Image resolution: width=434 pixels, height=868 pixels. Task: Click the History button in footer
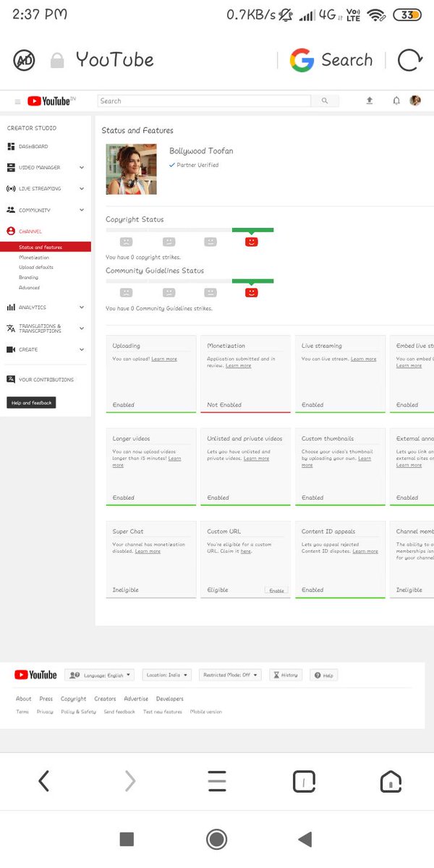[286, 675]
